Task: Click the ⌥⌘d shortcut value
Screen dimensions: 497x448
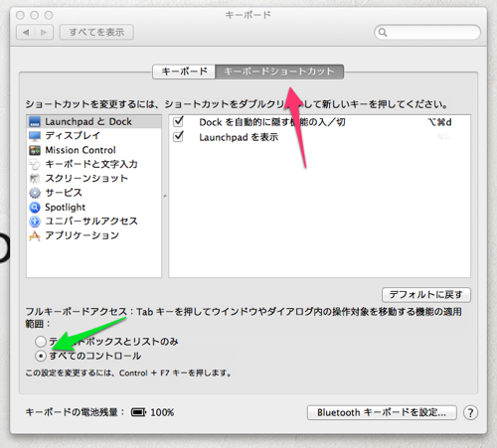Action: point(439,122)
